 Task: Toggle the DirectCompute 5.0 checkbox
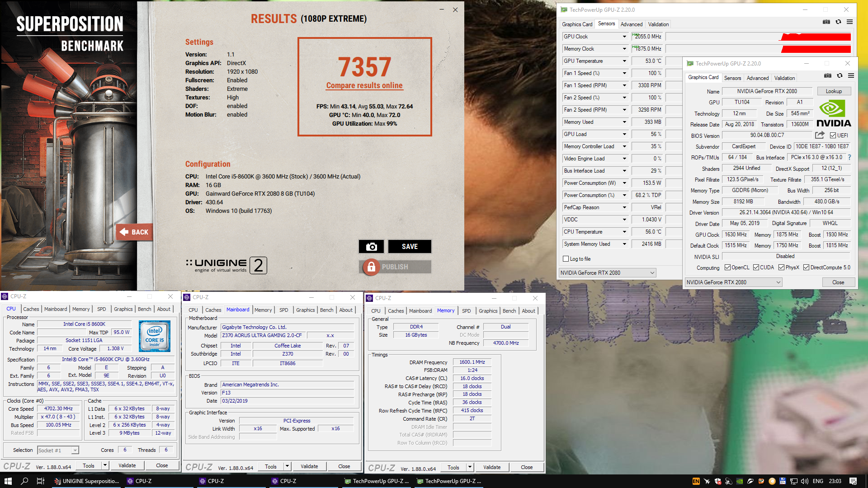(806, 267)
